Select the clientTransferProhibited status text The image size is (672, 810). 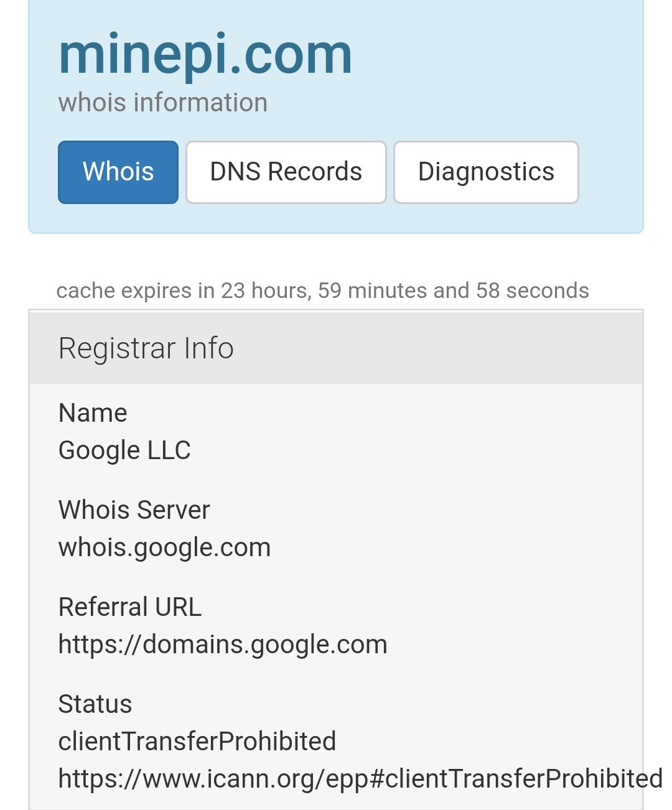[x=197, y=742]
